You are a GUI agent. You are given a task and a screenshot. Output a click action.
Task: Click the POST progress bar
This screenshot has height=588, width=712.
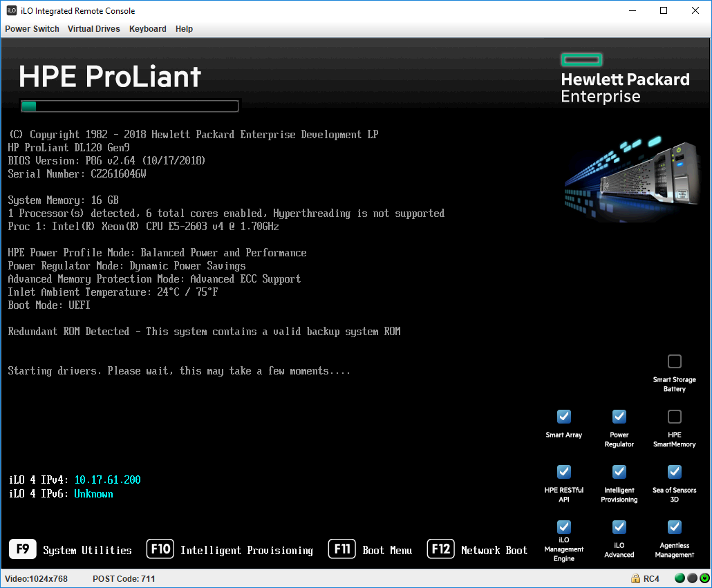pyautogui.click(x=129, y=106)
